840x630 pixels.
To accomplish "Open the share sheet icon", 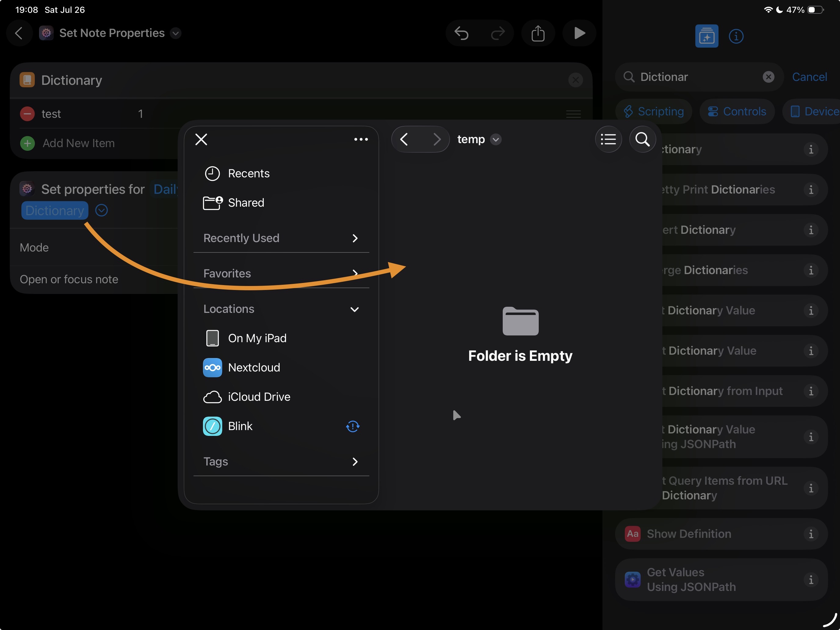I will (538, 33).
